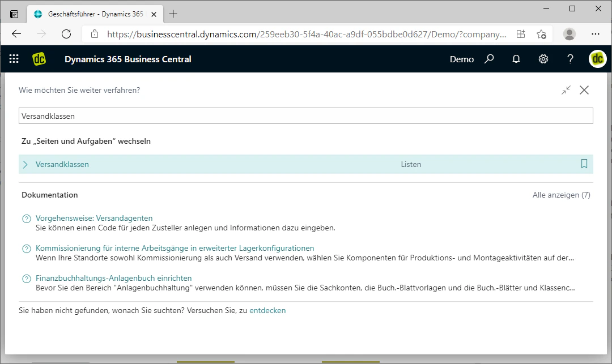Close the search dialog with X
Image resolution: width=612 pixels, height=364 pixels.
(x=584, y=90)
